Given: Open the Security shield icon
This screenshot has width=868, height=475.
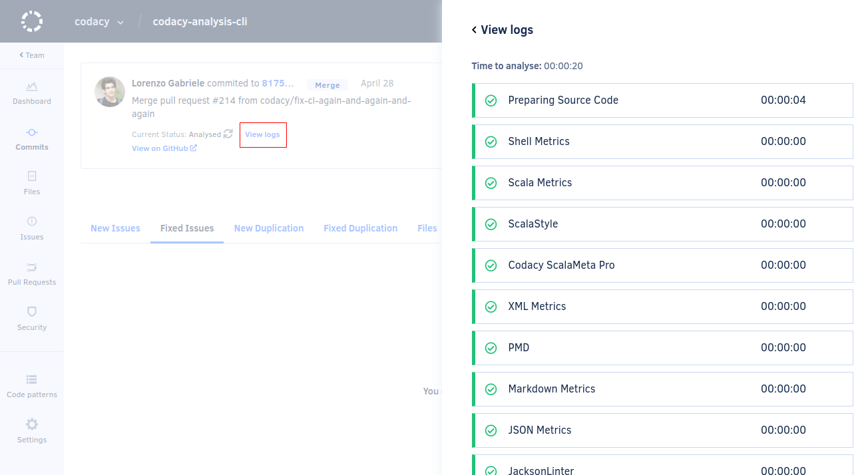Looking at the screenshot, I should (32, 312).
